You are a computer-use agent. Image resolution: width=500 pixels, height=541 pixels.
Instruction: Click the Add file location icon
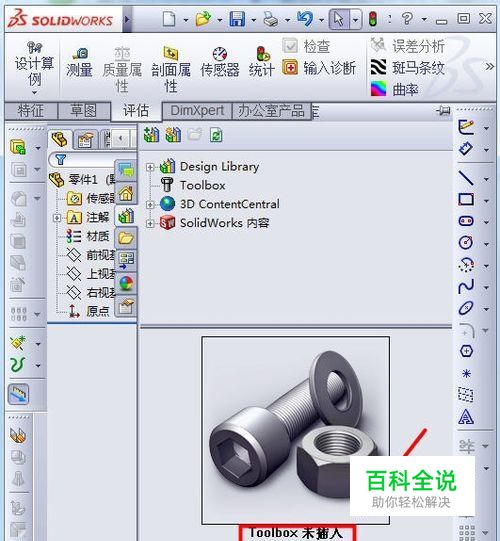(151, 135)
